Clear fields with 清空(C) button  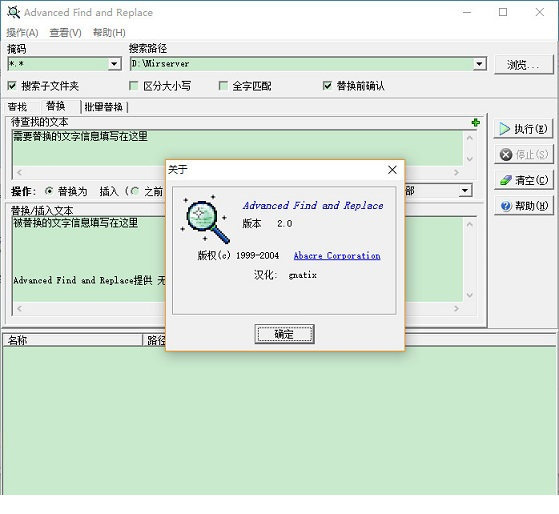523,180
